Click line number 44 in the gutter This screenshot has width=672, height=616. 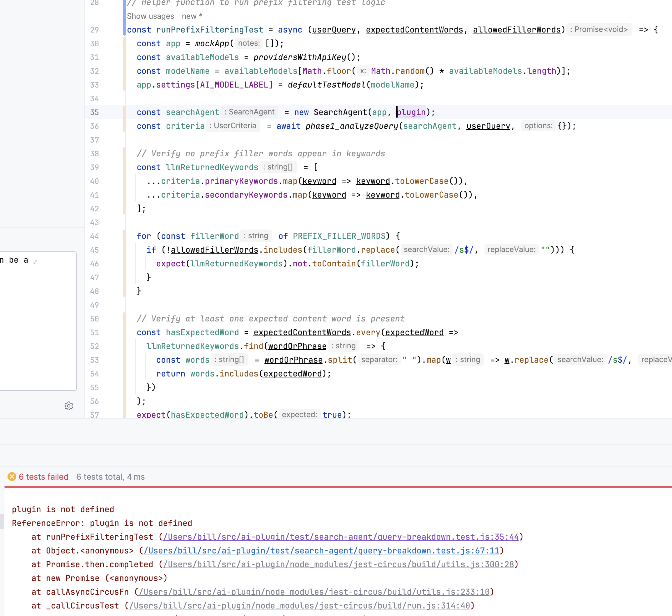94,236
